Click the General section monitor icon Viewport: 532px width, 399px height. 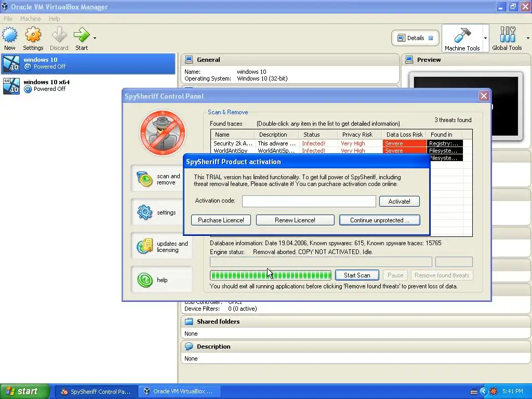click(x=189, y=60)
